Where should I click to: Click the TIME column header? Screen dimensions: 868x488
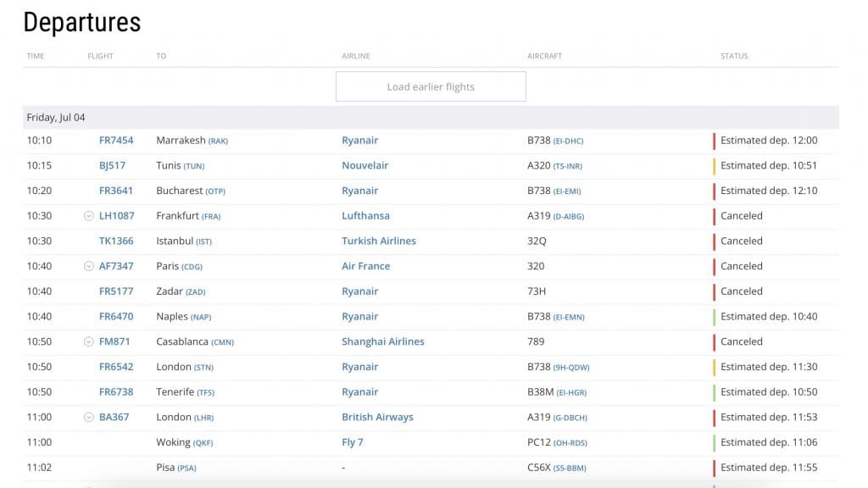click(36, 56)
